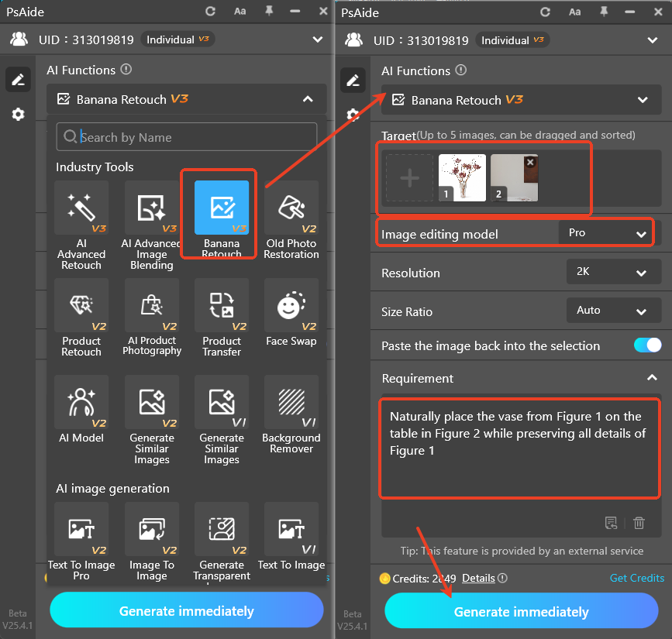Clear the requirement text using the trash icon
This screenshot has height=639, width=672.
[x=638, y=523]
